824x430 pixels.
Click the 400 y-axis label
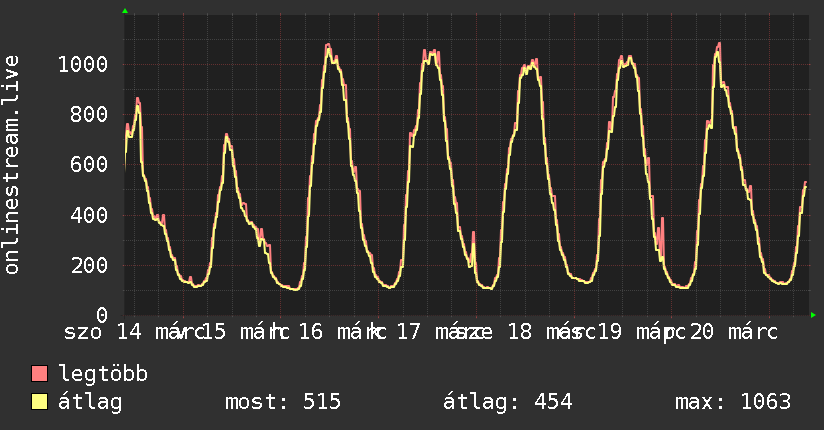89,215
